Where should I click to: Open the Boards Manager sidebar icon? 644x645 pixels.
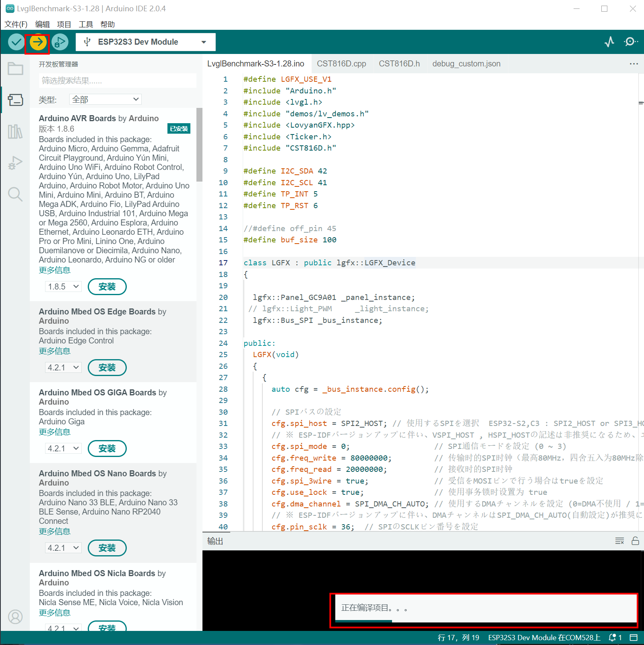pos(15,100)
